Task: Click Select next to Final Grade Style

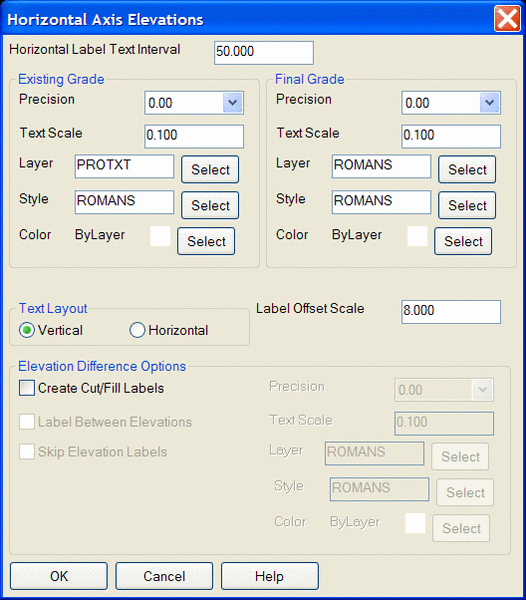Action: tap(467, 205)
